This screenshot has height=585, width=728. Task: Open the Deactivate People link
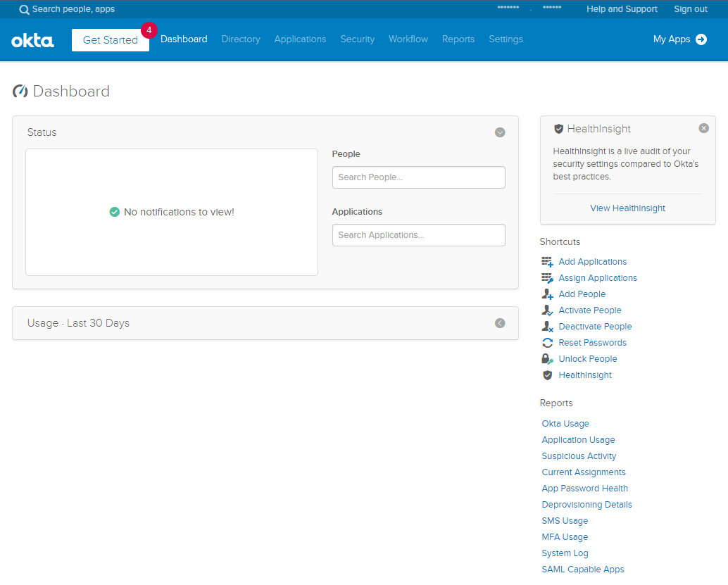coord(595,327)
